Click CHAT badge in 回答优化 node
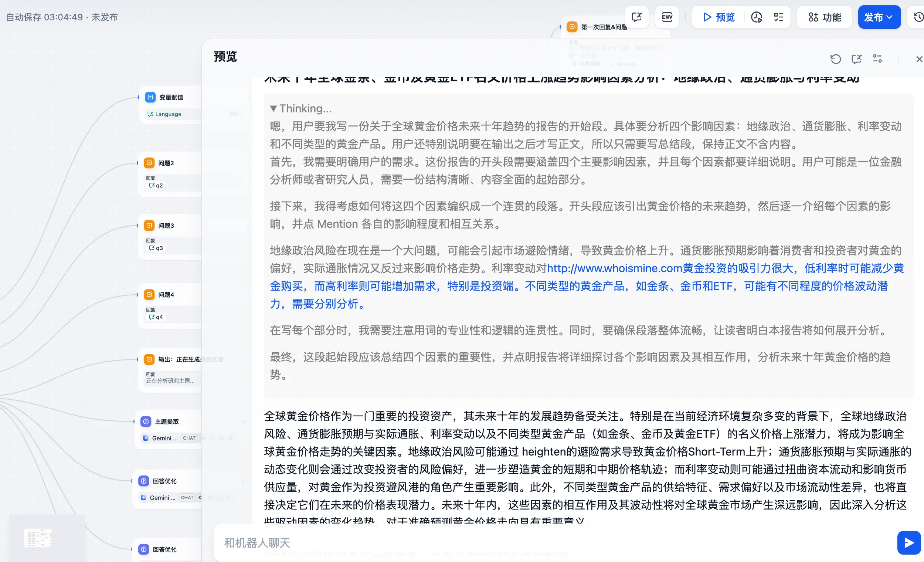This screenshot has height=562, width=924. click(187, 497)
